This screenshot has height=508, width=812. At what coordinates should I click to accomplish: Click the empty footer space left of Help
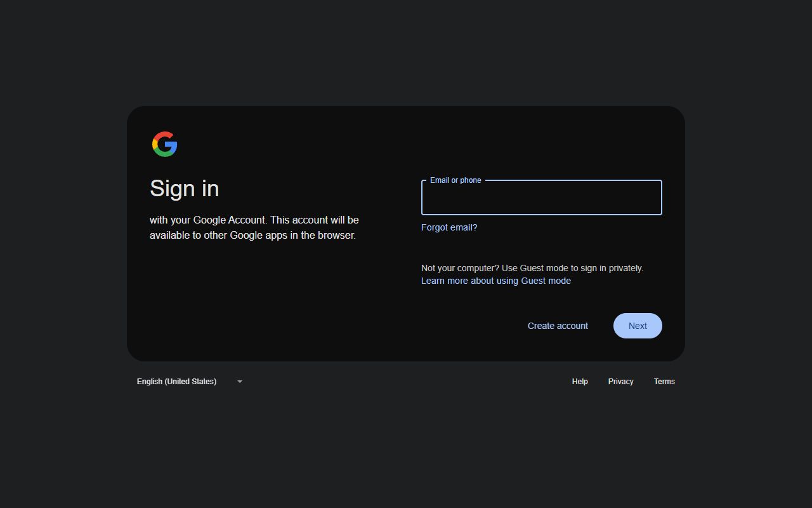[x=406, y=382]
